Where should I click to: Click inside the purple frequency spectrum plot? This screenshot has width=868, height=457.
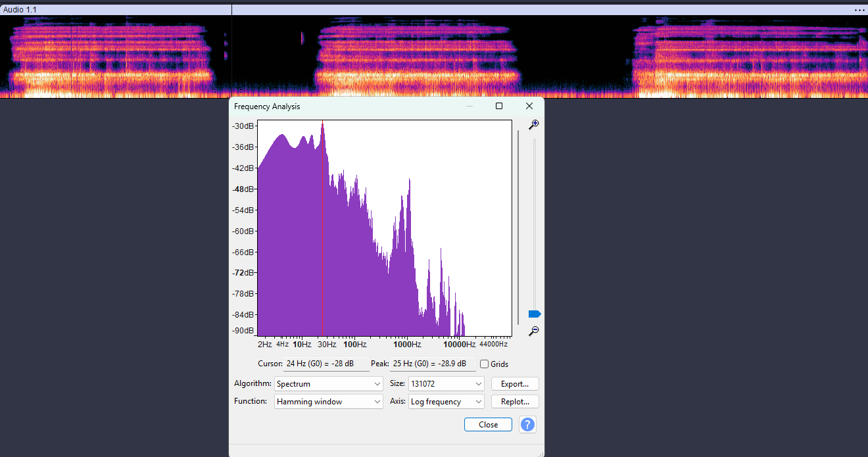[x=384, y=228]
